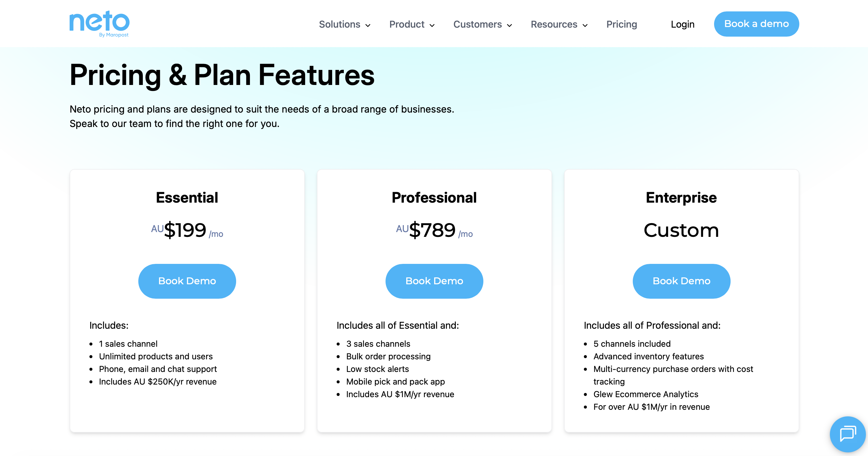
Task: Select the Login menu item
Action: (x=682, y=24)
